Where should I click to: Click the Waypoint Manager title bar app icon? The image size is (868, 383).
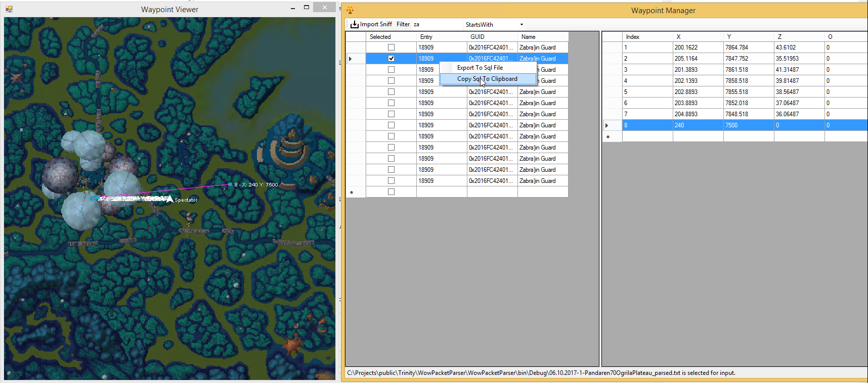(x=350, y=10)
